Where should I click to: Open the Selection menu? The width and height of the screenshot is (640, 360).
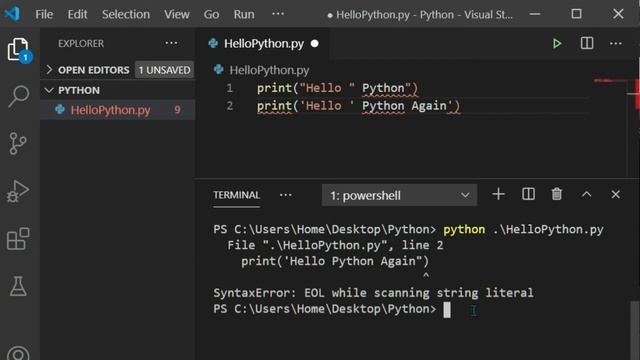[x=126, y=14]
